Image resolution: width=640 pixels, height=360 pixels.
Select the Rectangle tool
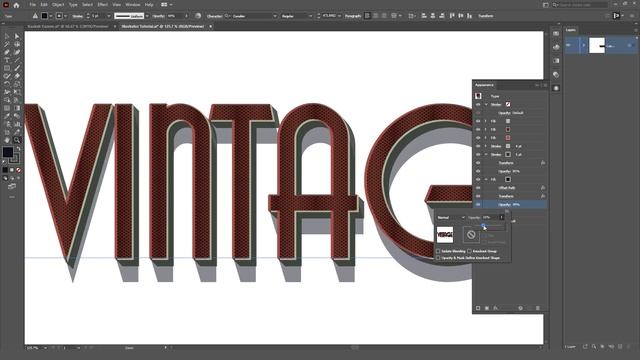pos(7,68)
